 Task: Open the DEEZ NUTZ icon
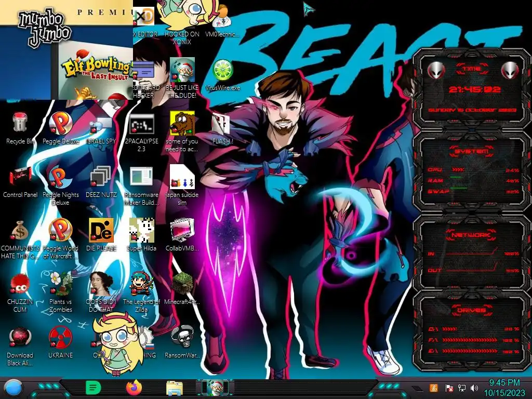click(101, 182)
